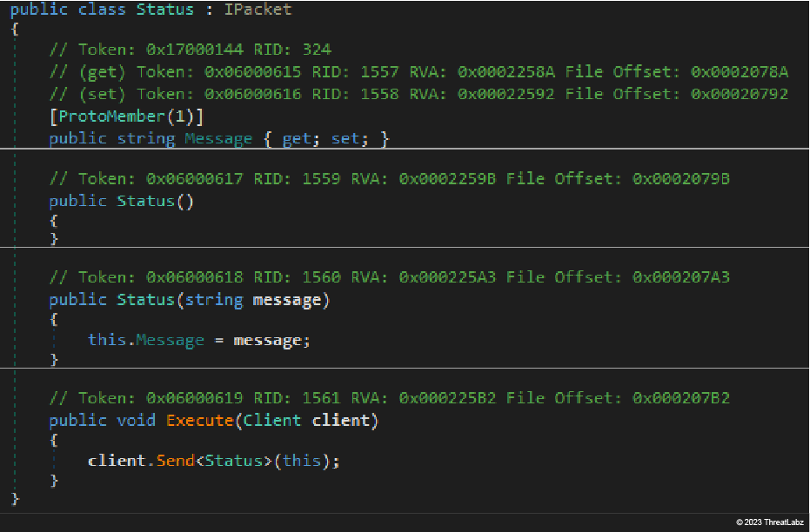This screenshot has width=810, height=532.
Task: Click the 'this' argument in Send call
Action: click(x=302, y=461)
